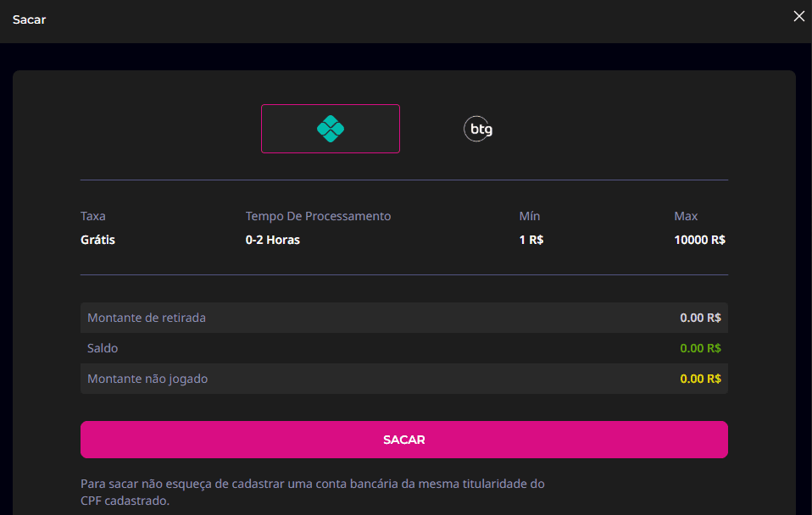Screen dimensions: 812x515
Task: Click the Saldo value 0.00 R$
Action: [x=700, y=348]
